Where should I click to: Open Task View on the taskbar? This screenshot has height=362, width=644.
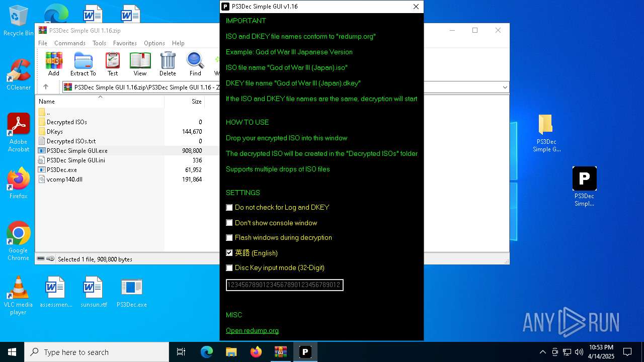pyautogui.click(x=181, y=352)
